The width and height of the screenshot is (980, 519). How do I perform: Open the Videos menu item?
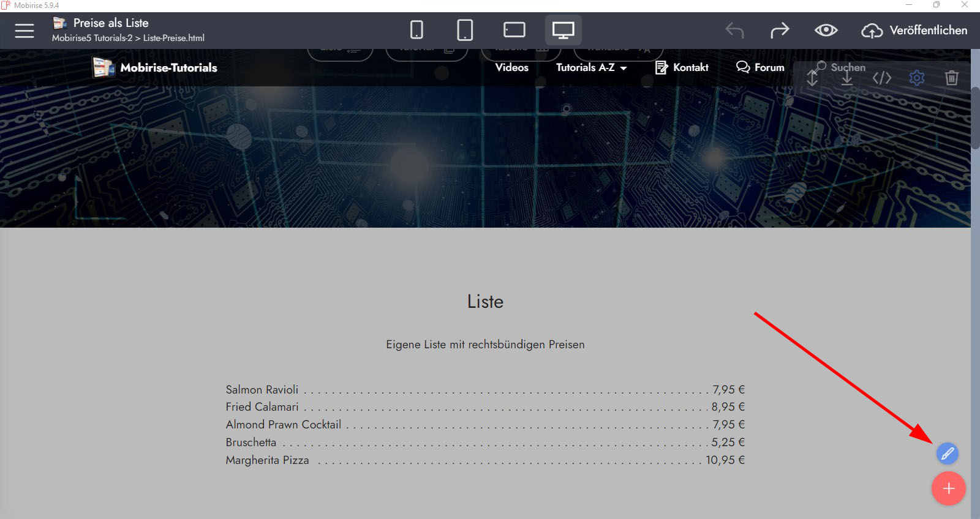point(512,67)
